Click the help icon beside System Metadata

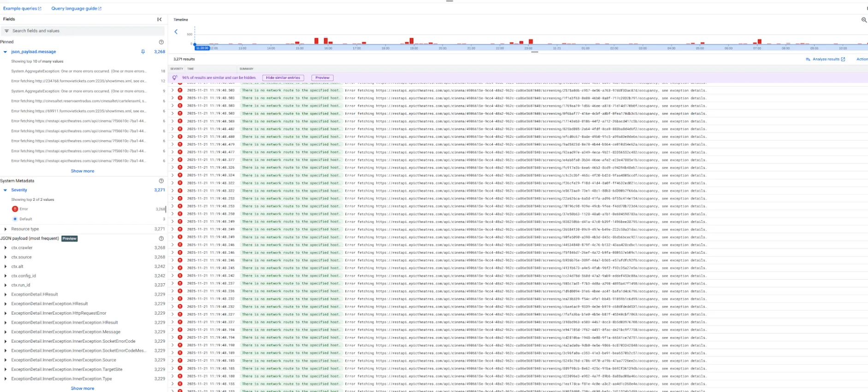point(161,181)
